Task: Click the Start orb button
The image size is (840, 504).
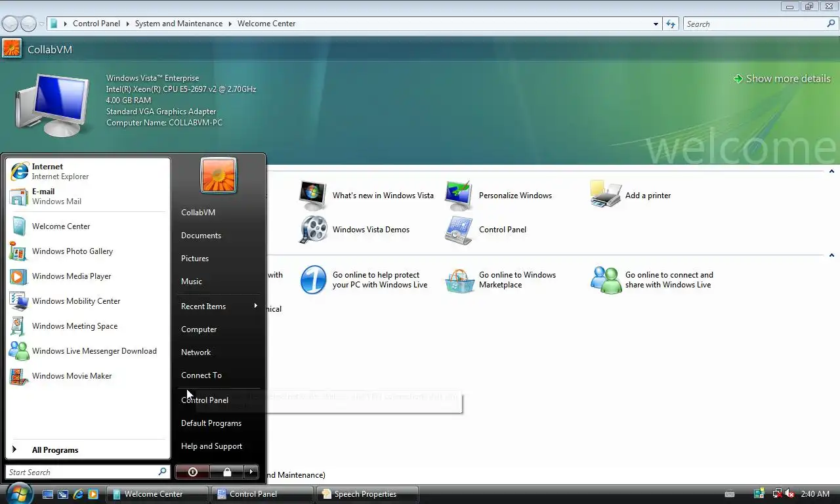Action: [x=18, y=493]
